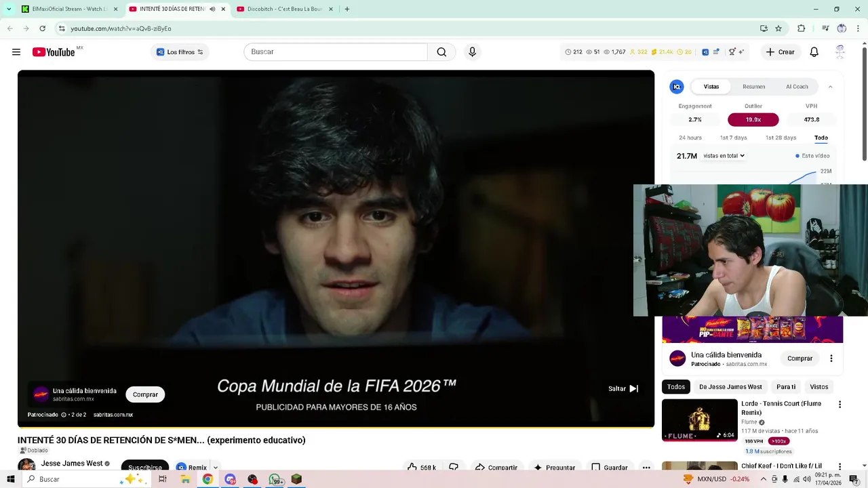Switch to the Resumen tab
The height and width of the screenshot is (488, 868).
point(753,87)
